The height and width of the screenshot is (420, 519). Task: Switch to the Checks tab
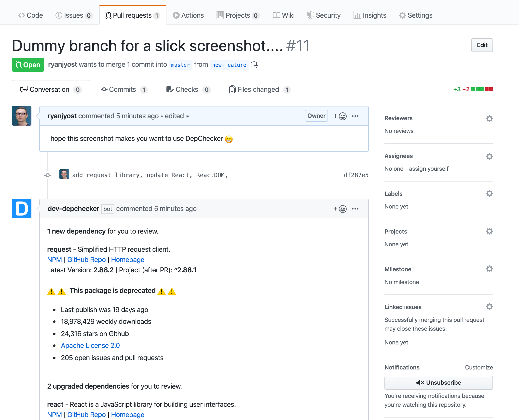[188, 89]
